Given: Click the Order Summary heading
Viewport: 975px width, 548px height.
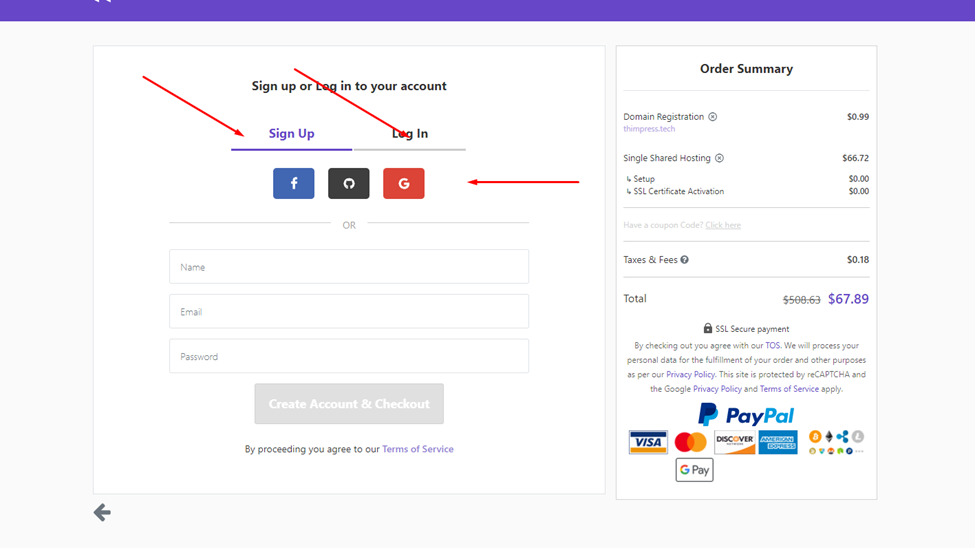Looking at the screenshot, I should click(746, 69).
